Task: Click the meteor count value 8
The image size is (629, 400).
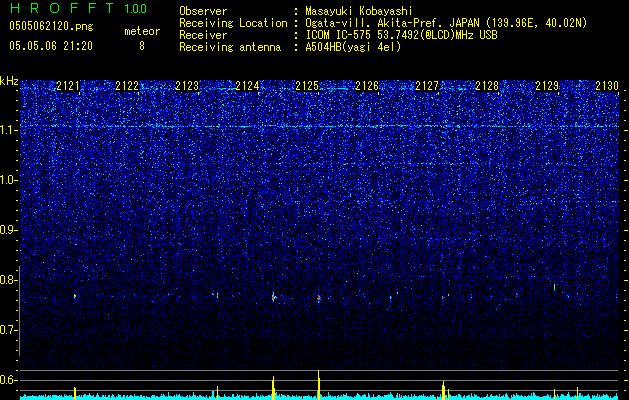Action: tap(142, 46)
